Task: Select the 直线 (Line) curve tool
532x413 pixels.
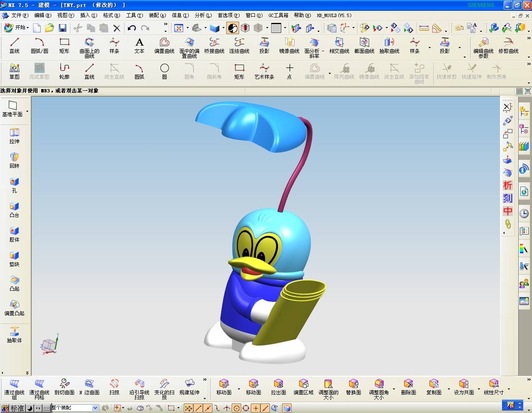Action: pyautogui.click(x=14, y=45)
